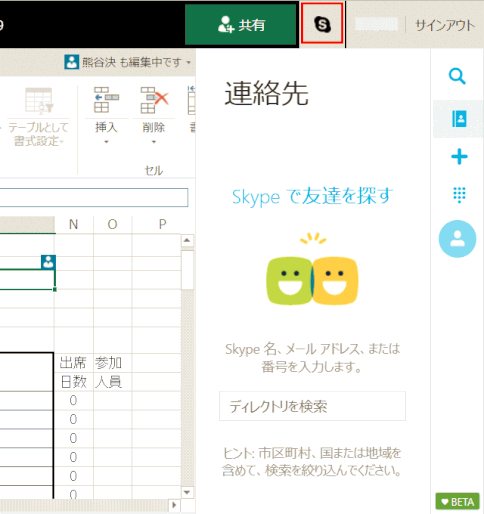484x514 pixels.
Task: Expand the 挿入 dropdown arrow
Action: 106,142
